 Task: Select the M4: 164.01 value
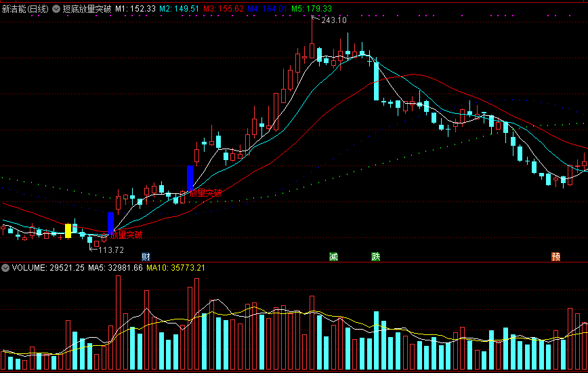pyautogui.click(x=268, y=9)
